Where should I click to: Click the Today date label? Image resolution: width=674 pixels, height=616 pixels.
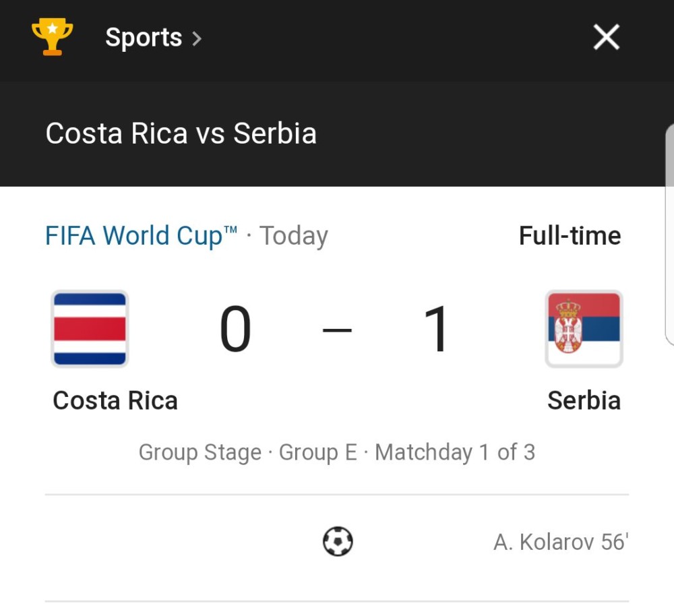tap(294, 236)
